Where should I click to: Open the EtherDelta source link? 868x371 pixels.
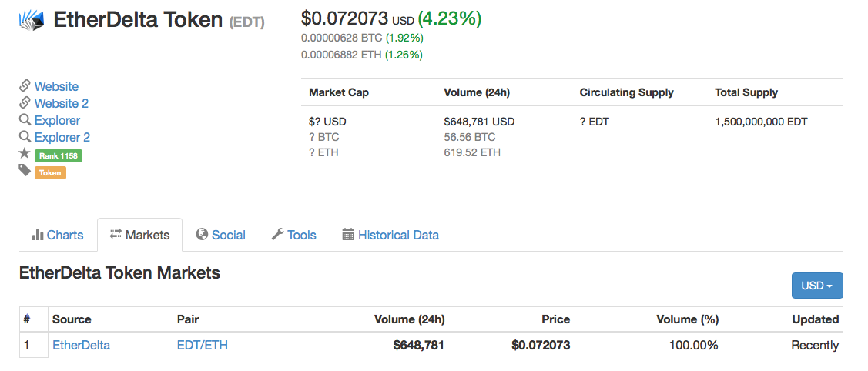pos(81,345)
